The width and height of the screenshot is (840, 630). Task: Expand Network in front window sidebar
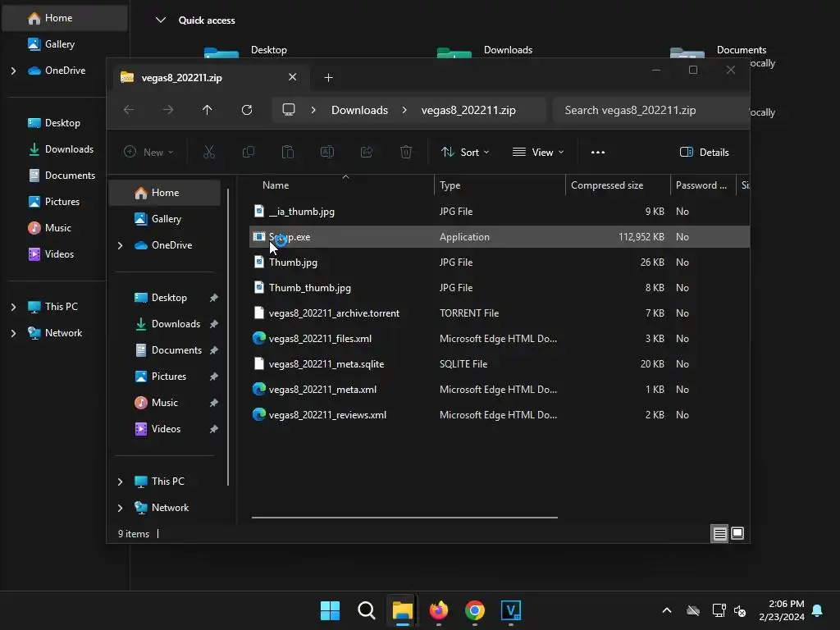click(x=120, y=508)
